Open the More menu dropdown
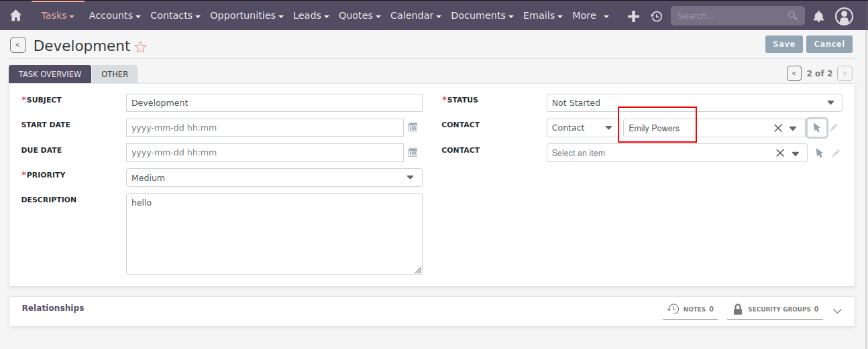The image size is (868, 349). point(590,15)
